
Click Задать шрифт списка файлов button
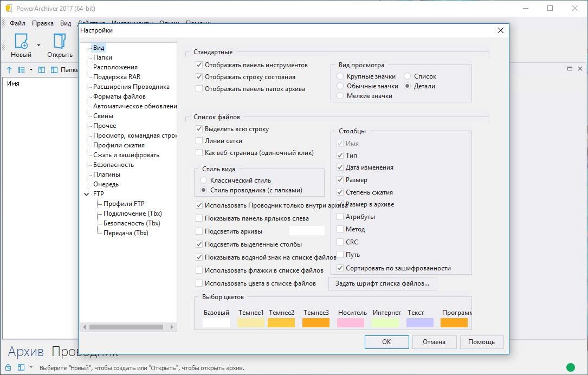(383, 283)
